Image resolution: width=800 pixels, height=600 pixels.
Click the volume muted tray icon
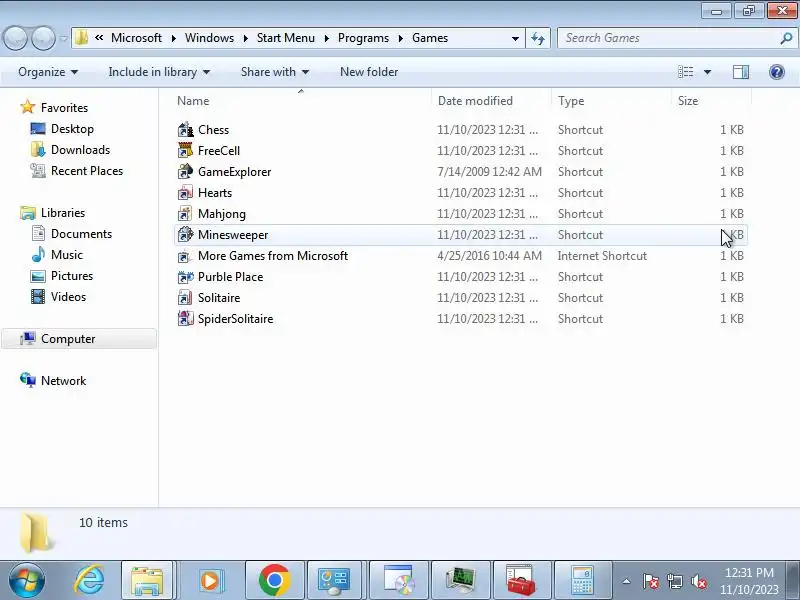tap(699, 581)
